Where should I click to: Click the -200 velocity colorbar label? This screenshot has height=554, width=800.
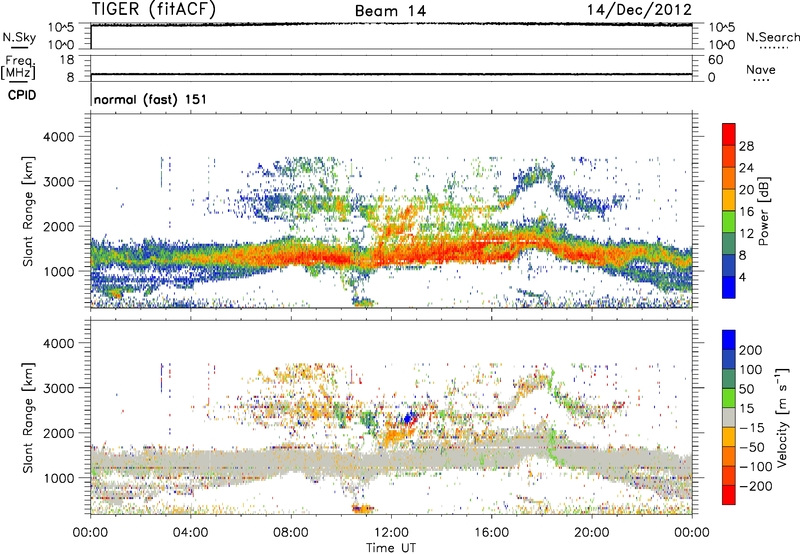coord(755,486)
